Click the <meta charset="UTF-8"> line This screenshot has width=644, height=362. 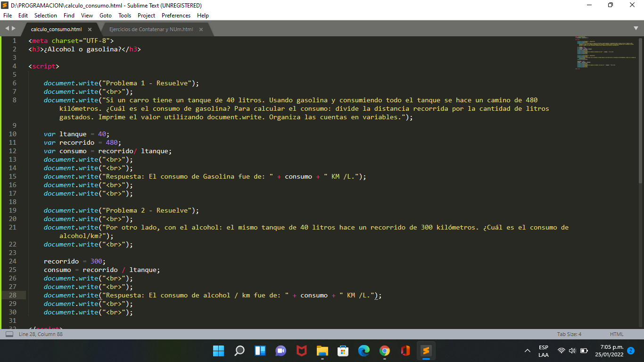(x=71, y=41)
